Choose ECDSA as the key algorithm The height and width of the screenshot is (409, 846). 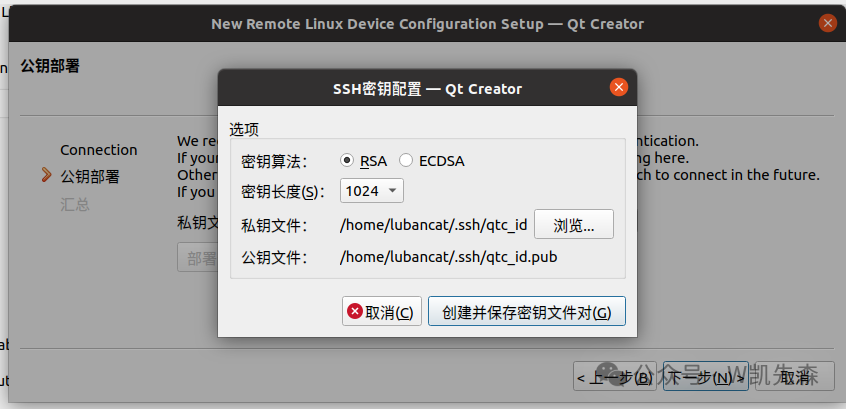406,160
